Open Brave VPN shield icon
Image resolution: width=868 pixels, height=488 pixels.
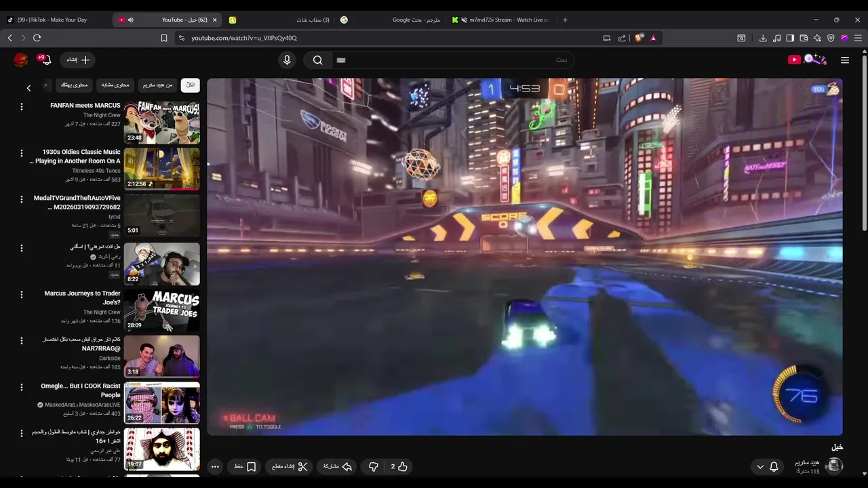coord(831,38)
